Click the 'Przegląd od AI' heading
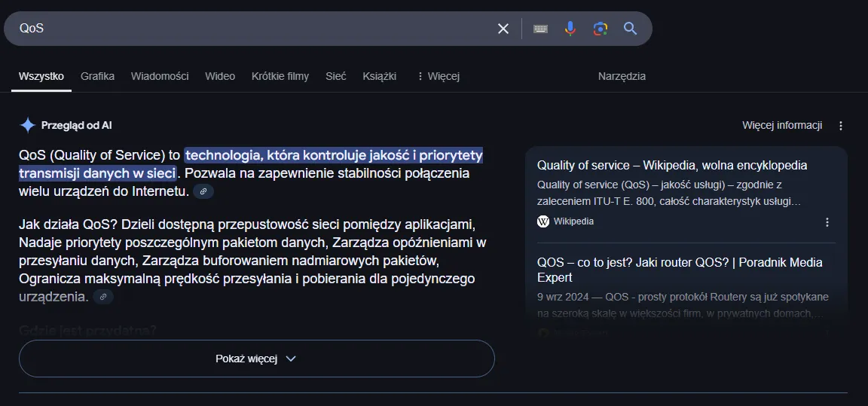Screen dimensions: 868x406 [76, 126]
